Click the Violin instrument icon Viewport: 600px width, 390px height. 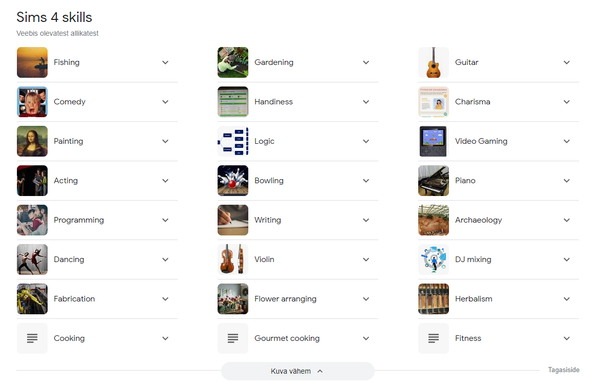(233, 259)
